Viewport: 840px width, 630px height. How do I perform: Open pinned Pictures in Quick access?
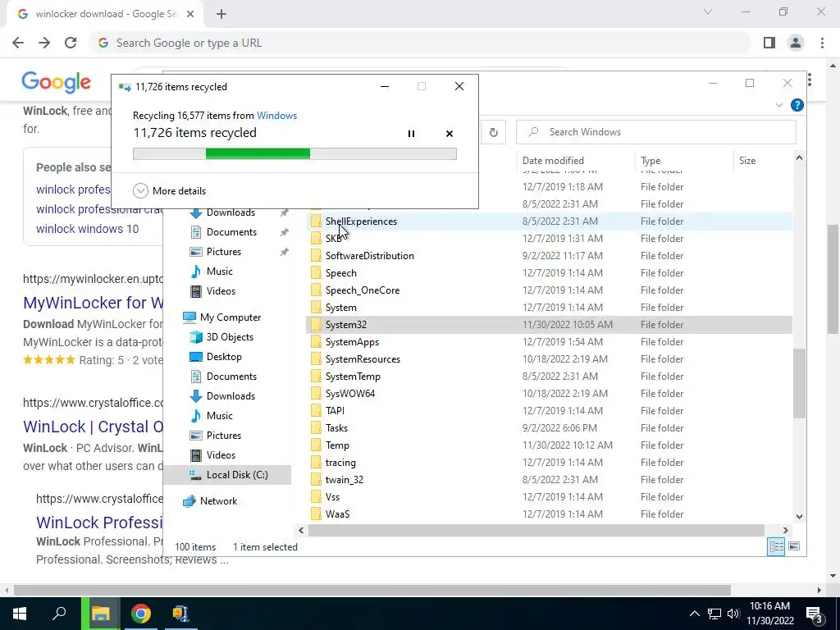click(x=223, y=252)
